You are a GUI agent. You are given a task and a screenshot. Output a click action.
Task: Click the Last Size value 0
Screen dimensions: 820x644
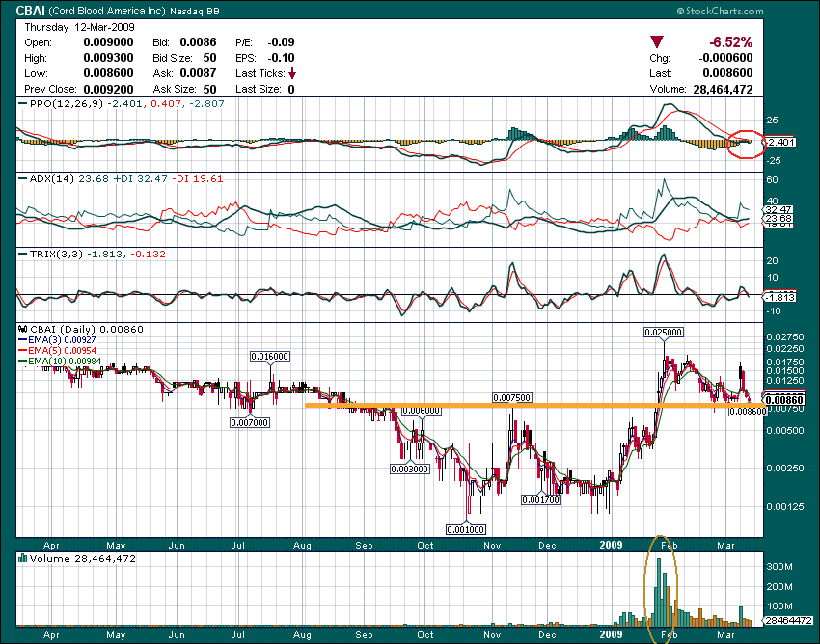[291, 89]
